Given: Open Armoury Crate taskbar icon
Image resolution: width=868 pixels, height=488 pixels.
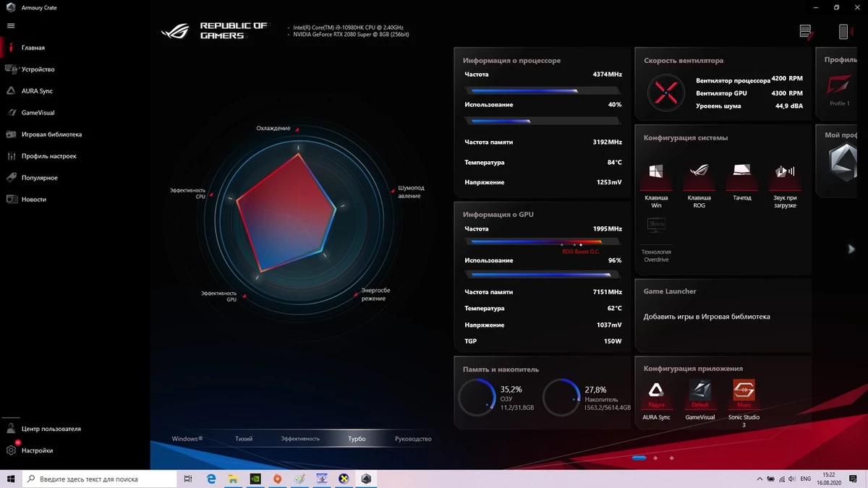Looking at the screenshot, I should [x=367, y=479].
